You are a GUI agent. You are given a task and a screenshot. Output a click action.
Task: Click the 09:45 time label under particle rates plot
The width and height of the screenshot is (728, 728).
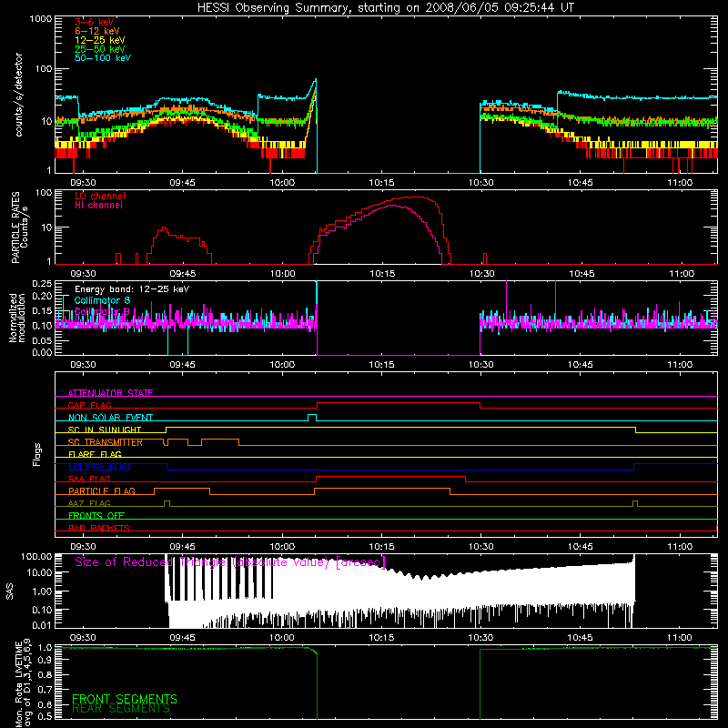pyautogui.click(x=183, y=274)
